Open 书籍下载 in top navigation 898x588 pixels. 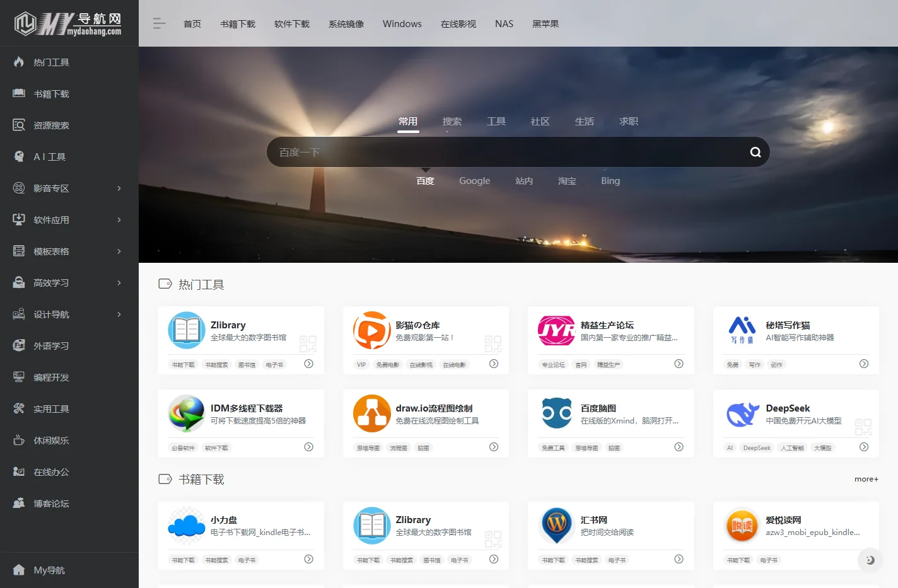[x=238, y=24]
